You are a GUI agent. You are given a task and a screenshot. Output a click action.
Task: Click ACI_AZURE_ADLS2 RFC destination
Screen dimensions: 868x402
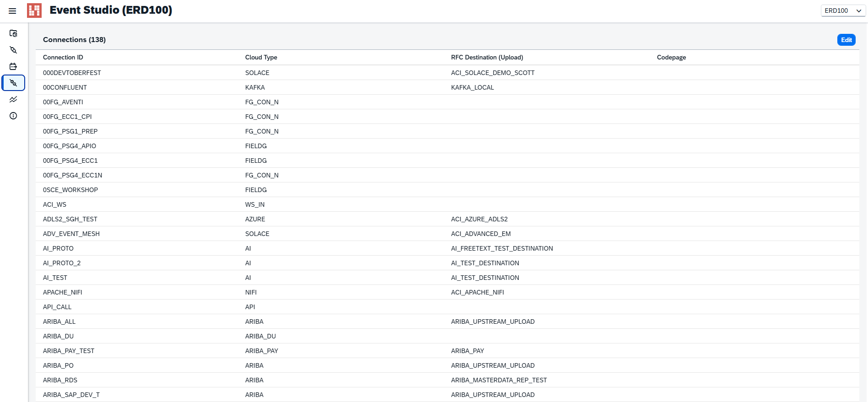coord(480,219)
